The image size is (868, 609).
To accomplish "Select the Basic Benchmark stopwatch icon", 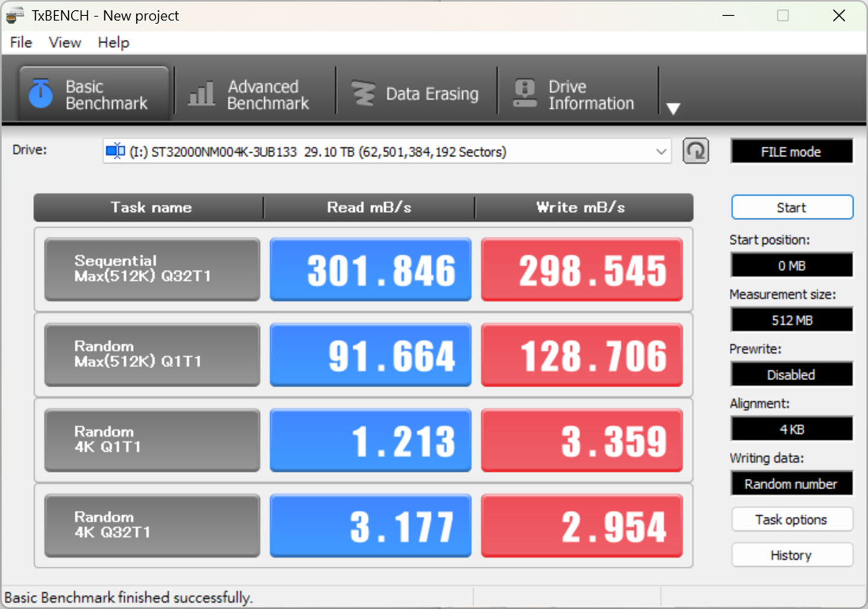I will tap(40, 93).
